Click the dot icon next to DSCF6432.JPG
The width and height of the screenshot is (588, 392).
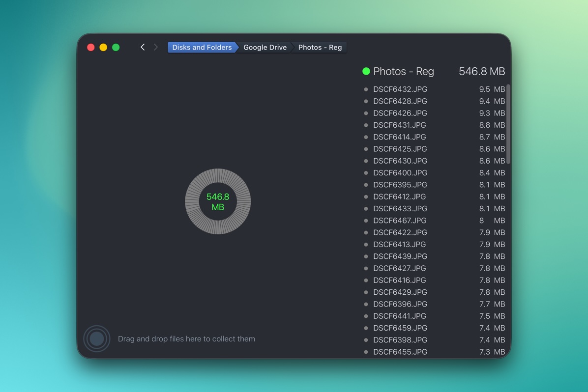click(366, 89)
